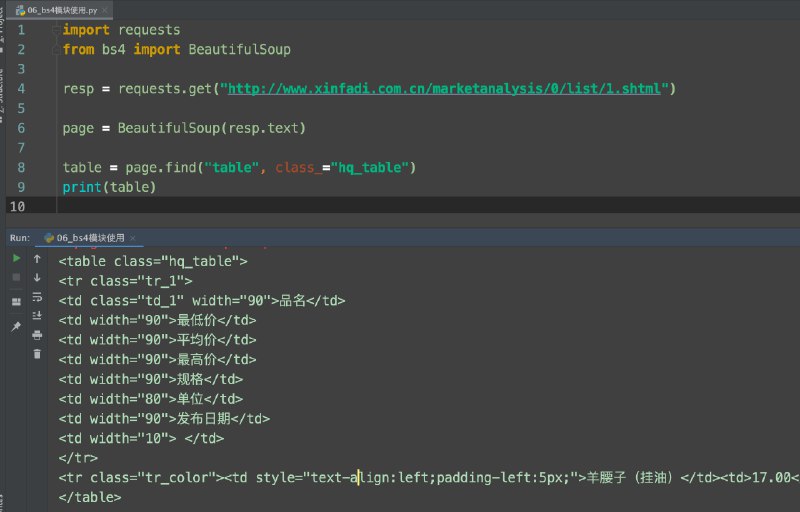Pin the run tab with pin icon

tap(16, 326)
